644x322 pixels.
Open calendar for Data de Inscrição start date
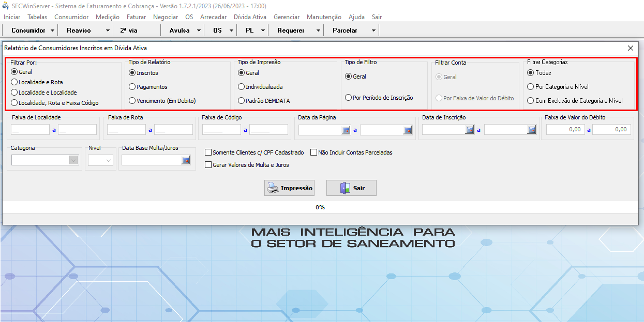tap(470, 130)
